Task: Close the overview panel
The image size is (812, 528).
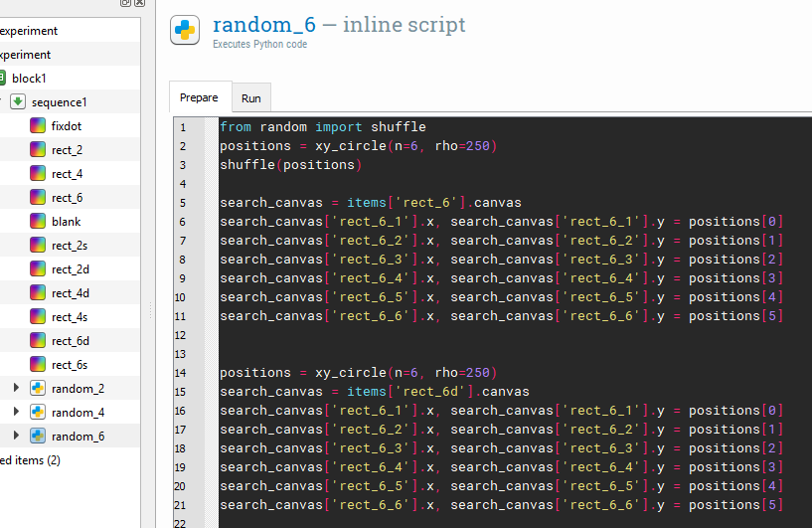Action: [139, 3]
